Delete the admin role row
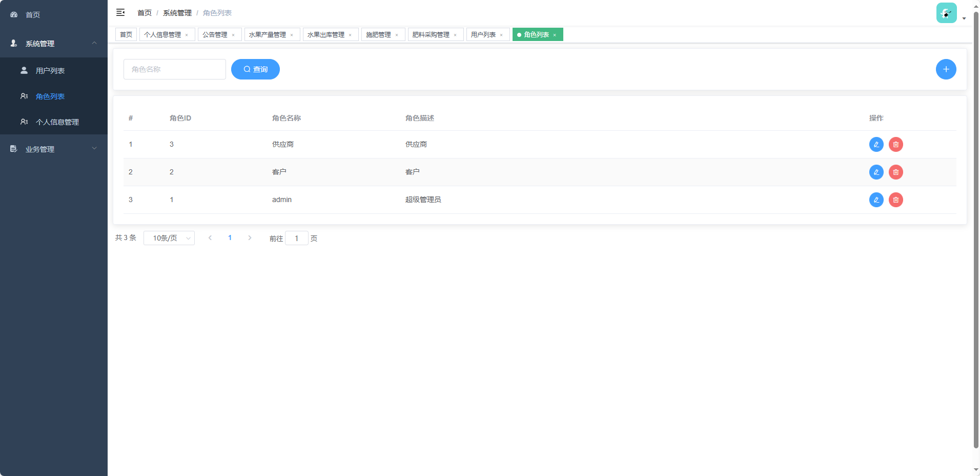The width and height of the screenshot is (980, 476). tap(895, 200)
